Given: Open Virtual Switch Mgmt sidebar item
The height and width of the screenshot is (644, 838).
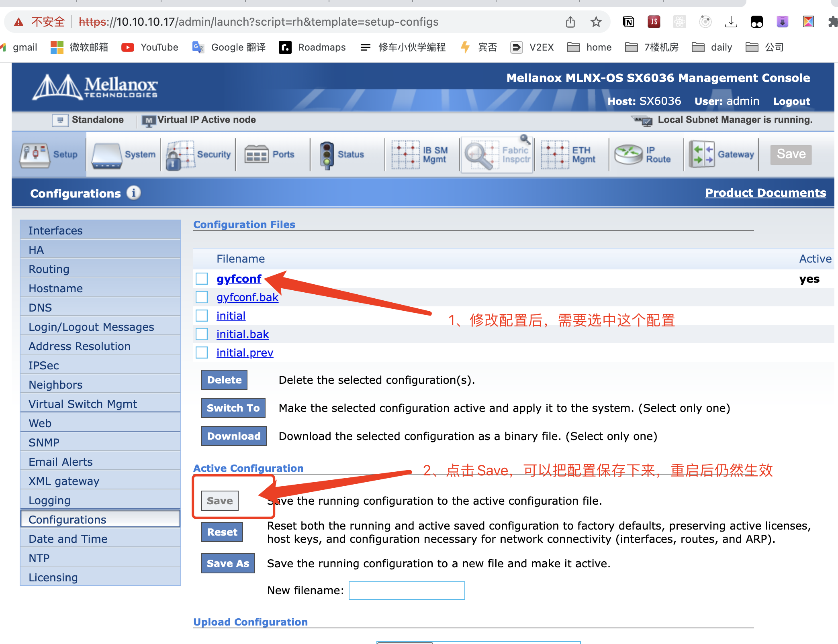Looking at the screenshot, I should pyautogui.click(x=100, y=404).
